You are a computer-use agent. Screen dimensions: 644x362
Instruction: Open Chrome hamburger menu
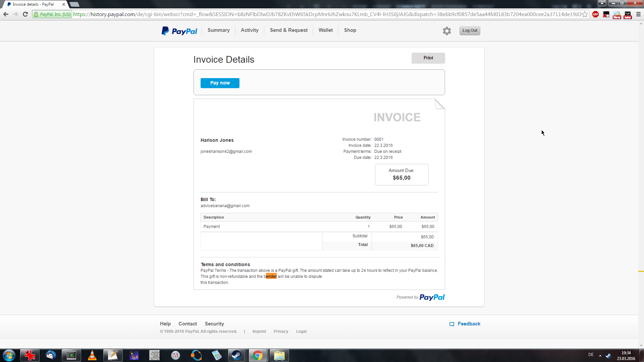(638, 14)
